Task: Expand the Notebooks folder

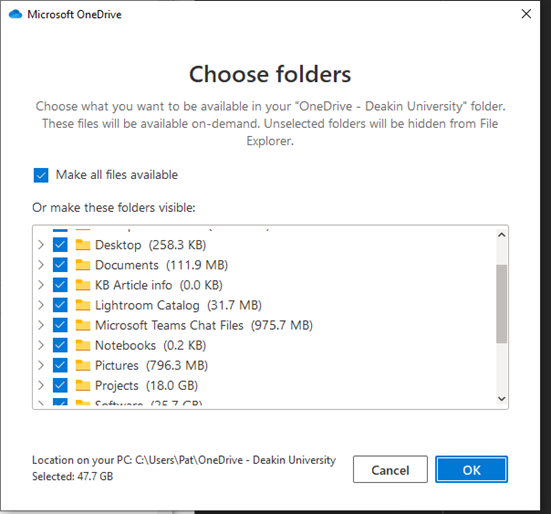Action: [x=41, y=345]
